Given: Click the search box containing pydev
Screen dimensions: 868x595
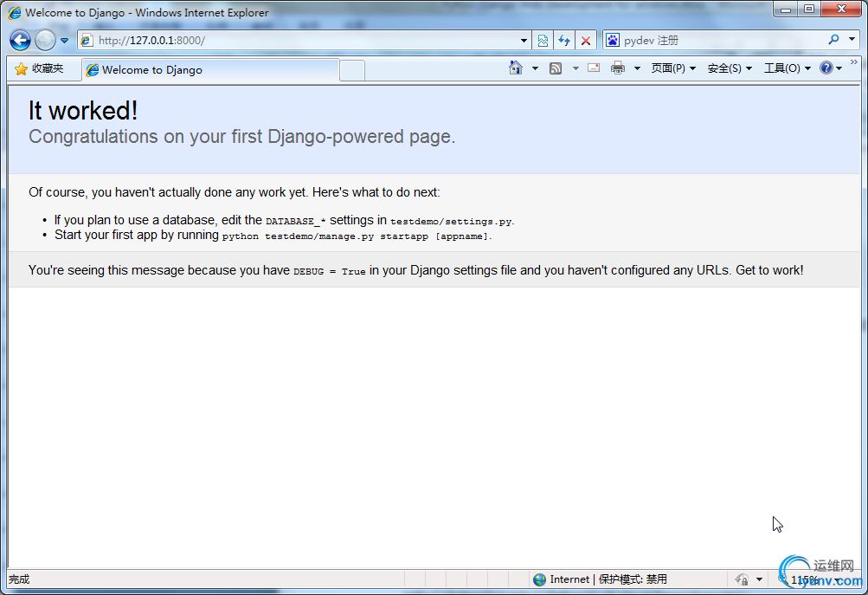Looking at the screenshot, I should click(x=723, y=41).
